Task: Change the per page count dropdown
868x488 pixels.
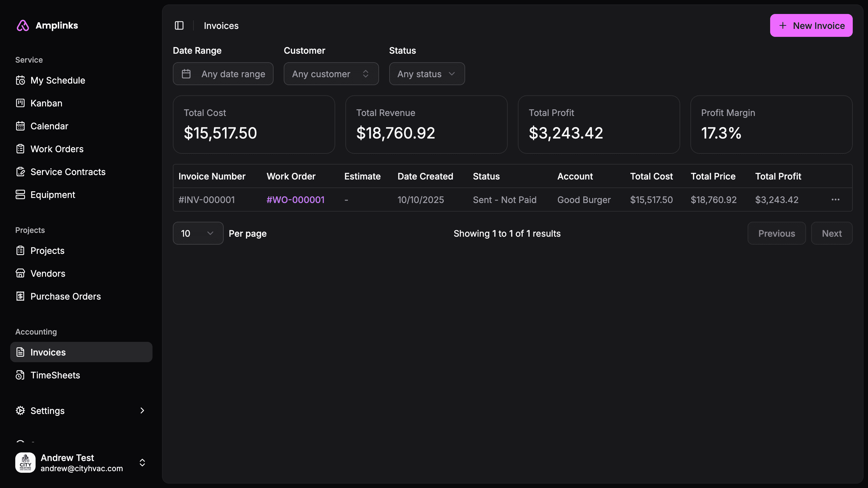Action: (x=198, y=233)
